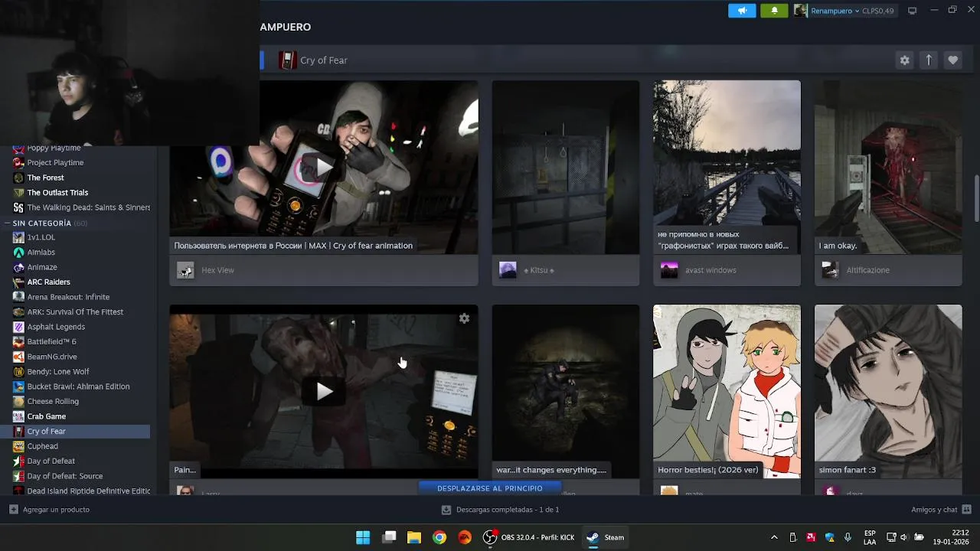Image resolution: width=980 pixels, height=551 pixels.
Task: Open 'Descargas completadas' downloads status
Action: click(x=501, y=510)
